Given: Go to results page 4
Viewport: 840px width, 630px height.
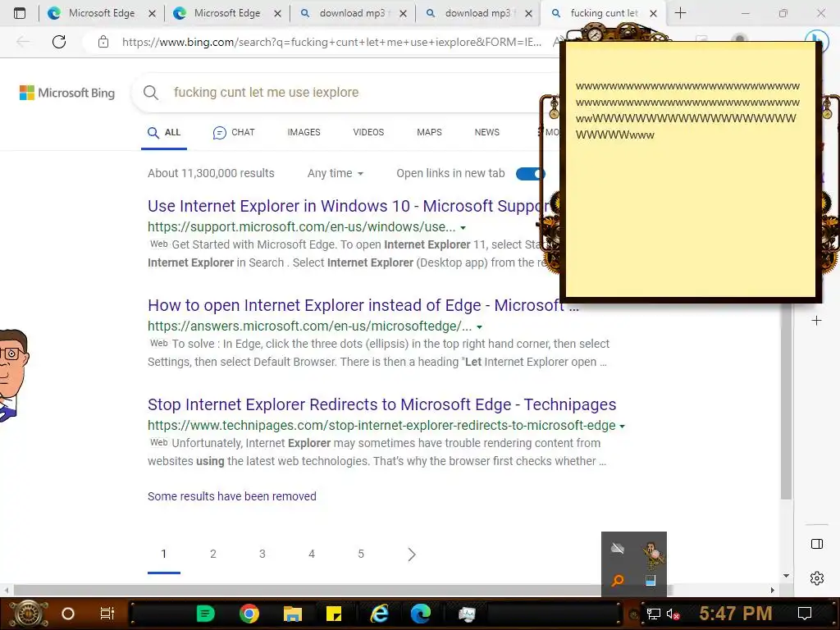Looking at the screenshot, I should [x=312, y=554].
